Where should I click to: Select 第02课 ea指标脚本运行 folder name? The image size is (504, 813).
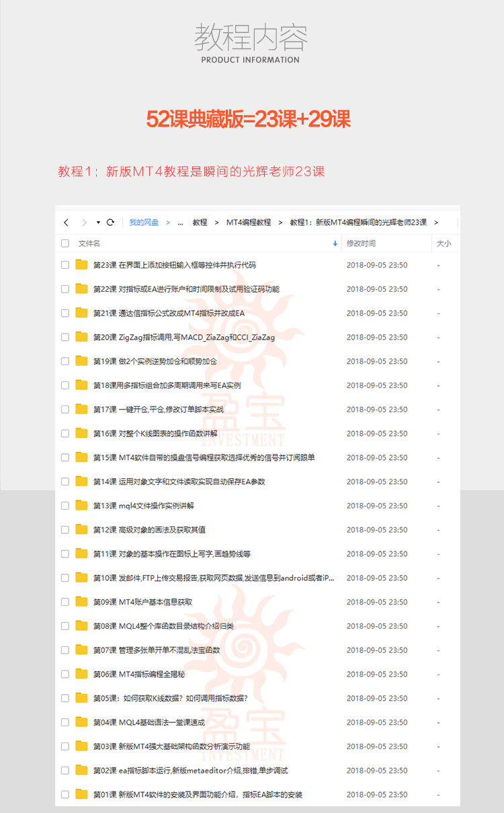tap(190, 771)
